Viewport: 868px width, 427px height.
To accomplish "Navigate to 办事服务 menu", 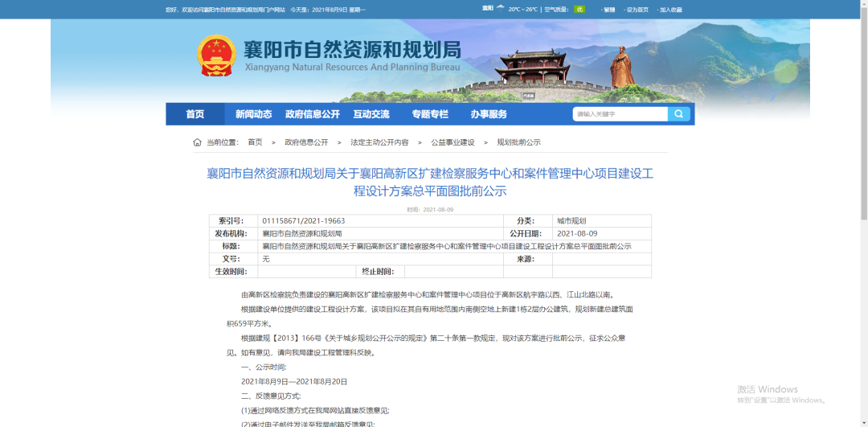I will (x=489, y=114).
